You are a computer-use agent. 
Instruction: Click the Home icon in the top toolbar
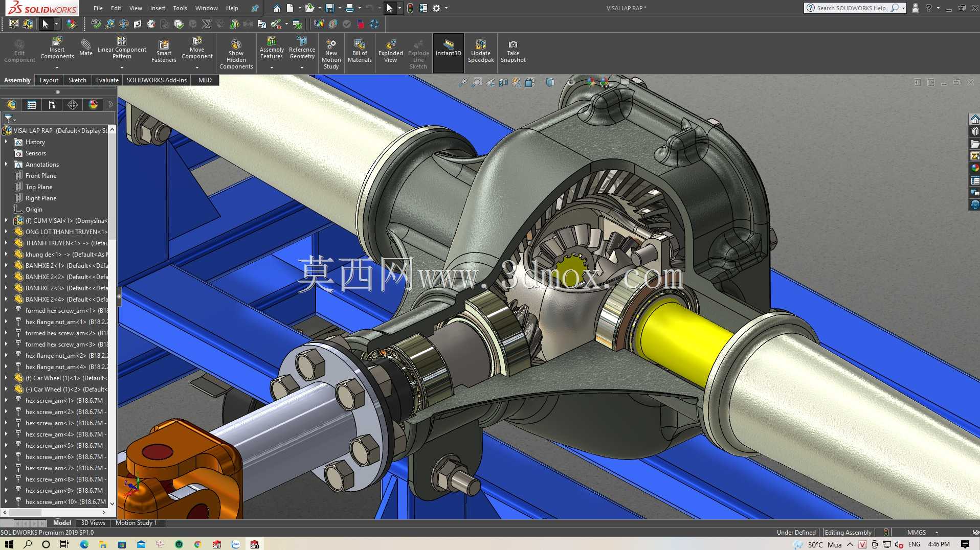click(x=277, y=8)
